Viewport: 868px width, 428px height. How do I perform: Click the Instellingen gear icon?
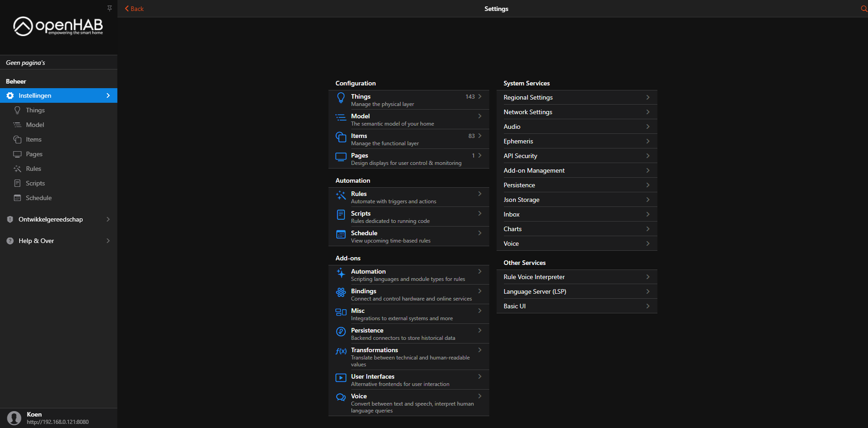point(10,95)
